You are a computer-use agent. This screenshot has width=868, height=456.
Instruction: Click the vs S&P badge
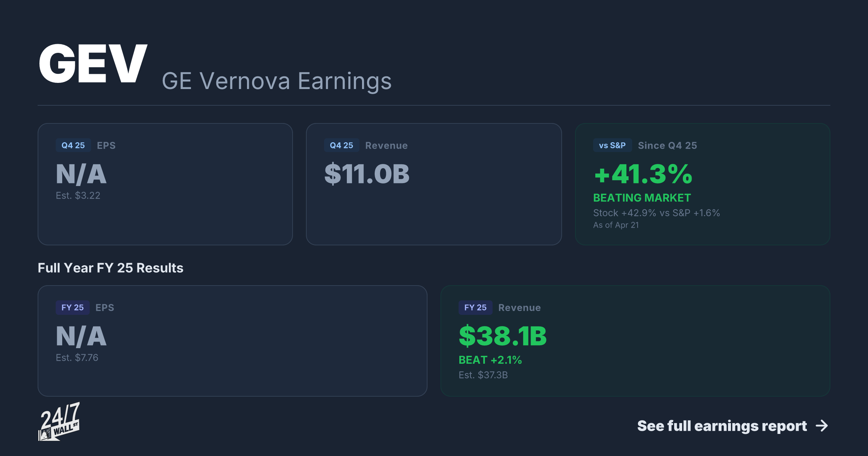point(612,145)
